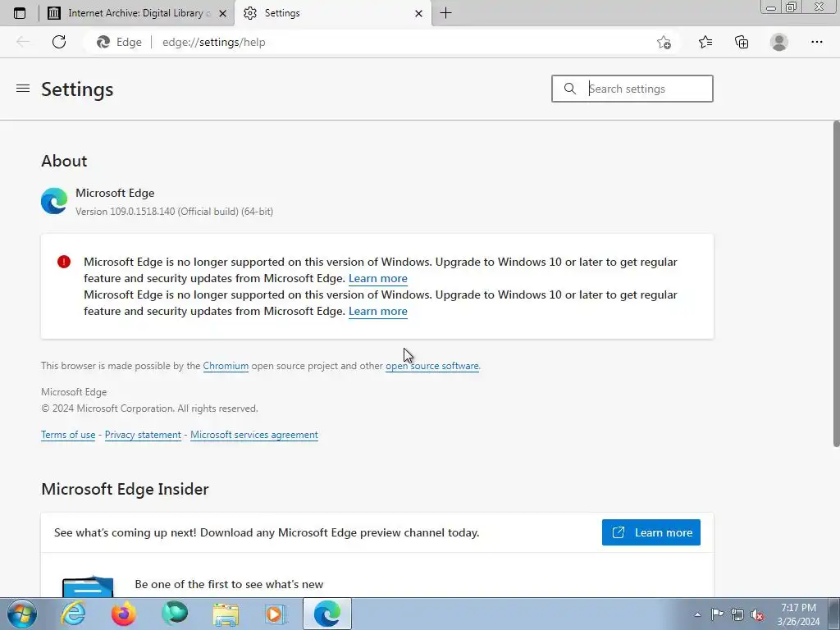Click the Microsoft Edge Insider heading
Image resolution: width=840 pixels, height=630 pixels.
125,489
